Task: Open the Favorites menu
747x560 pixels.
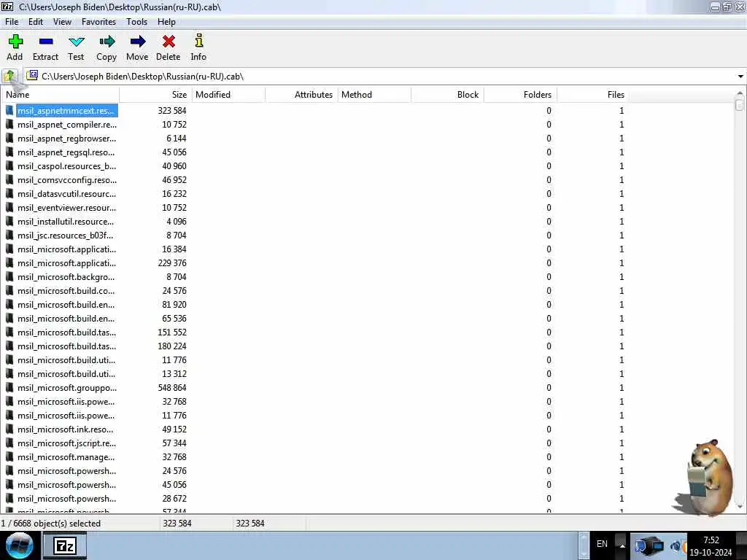Action: (x=98, y=22)
